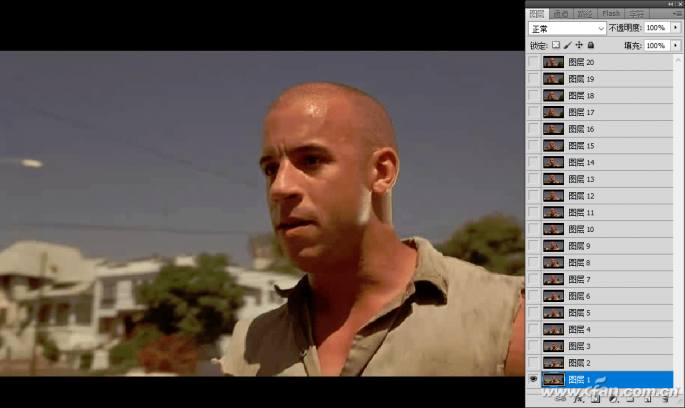
Task: Open the 不透明度 opacity slider arrow
Action: pyautogui.click(x=676, y=28)
